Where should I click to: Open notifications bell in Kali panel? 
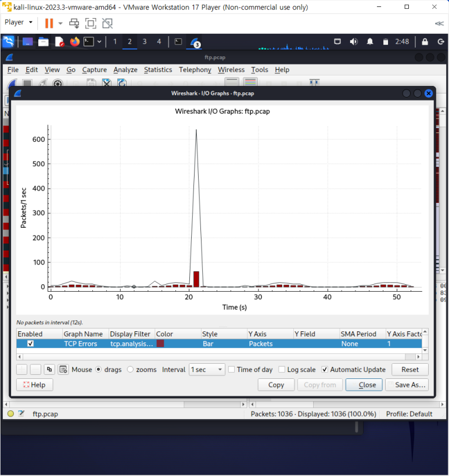370,42
